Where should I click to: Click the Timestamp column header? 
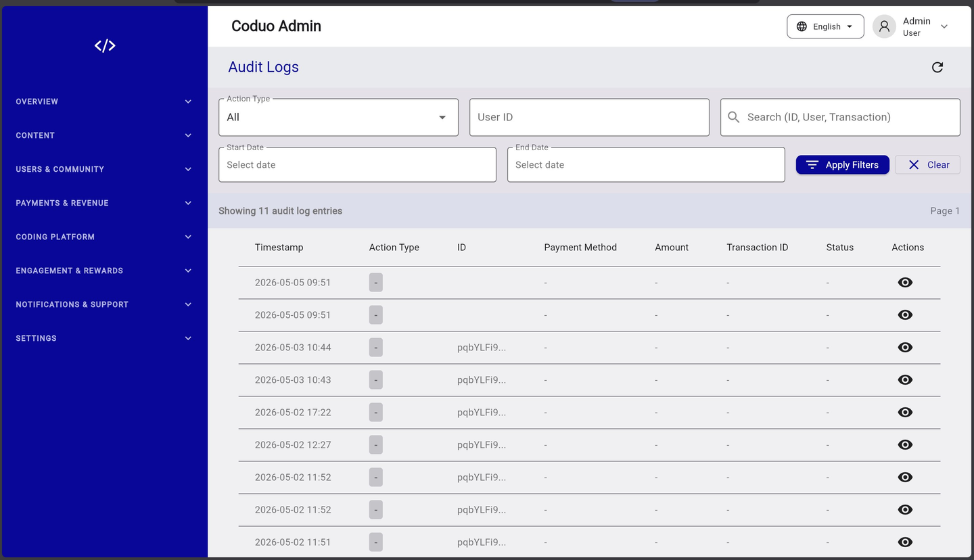[x=279, y=248]
